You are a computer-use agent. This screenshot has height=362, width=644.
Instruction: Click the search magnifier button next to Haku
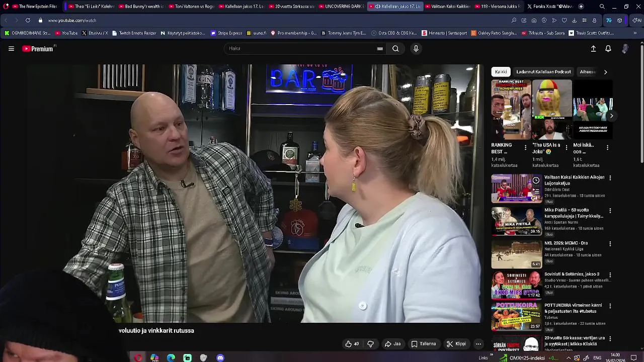click(395, 49)
